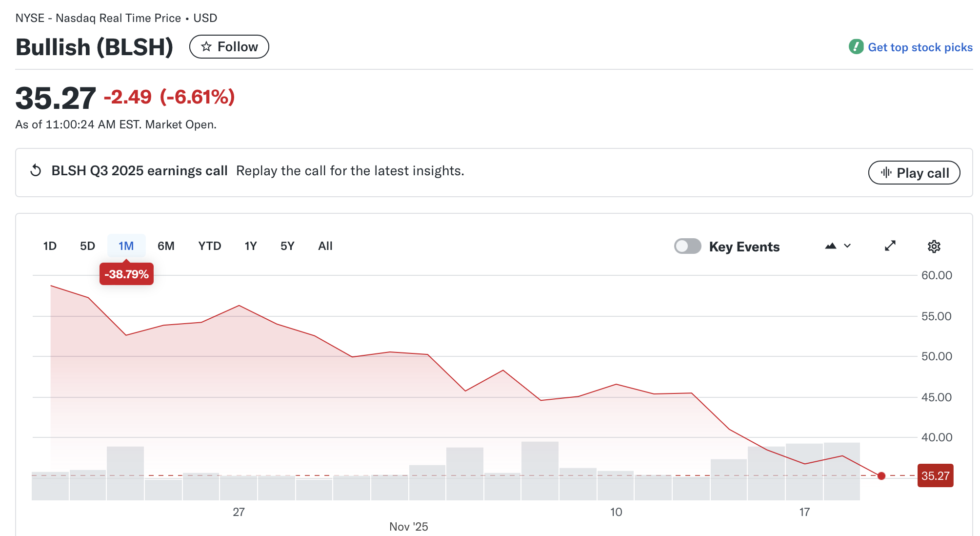Expand chart to full screen
The height and width of the screenshot is (536, 980).
(890, 246)
